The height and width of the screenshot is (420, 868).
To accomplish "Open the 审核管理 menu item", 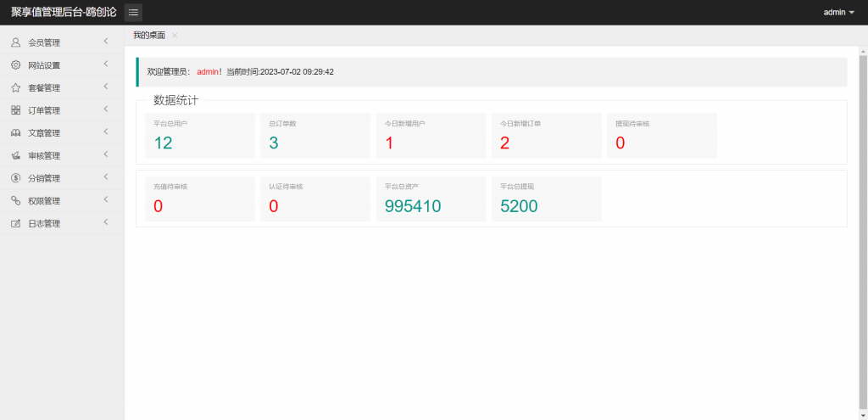I will [62, 156].
